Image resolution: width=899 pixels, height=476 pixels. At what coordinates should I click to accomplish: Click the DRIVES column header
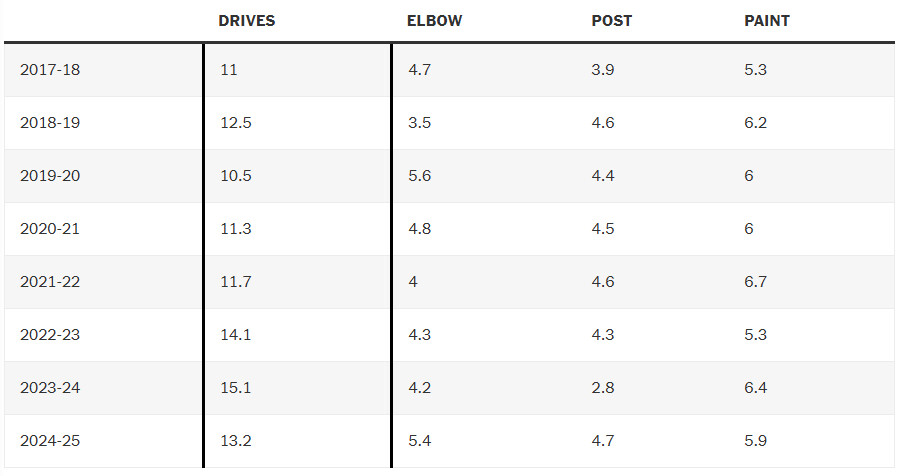246,21
